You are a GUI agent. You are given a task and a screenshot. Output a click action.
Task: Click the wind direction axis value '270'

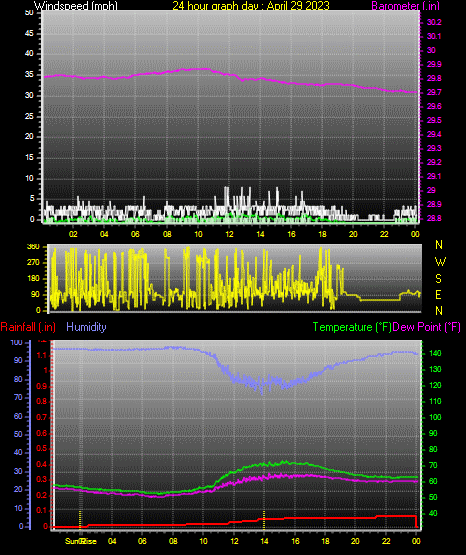pyautogui.click(x=33, y=263)
